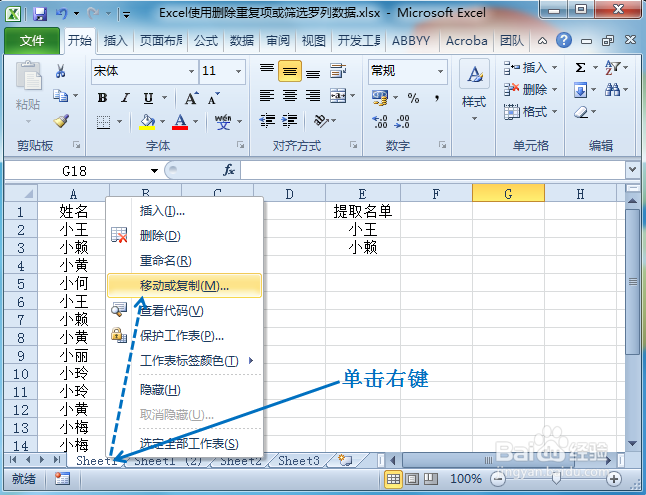
Task: Select the Sheet3 worksheet tab
Action: click(298, 460)
